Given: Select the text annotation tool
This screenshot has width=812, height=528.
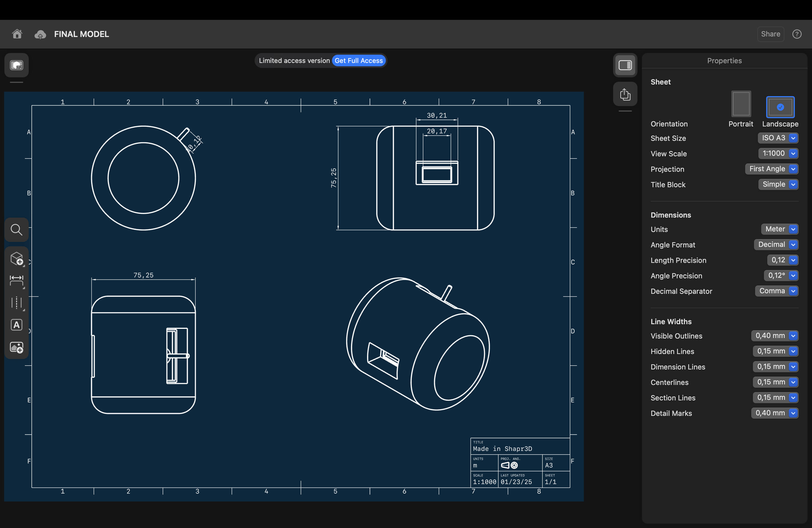Looking at the screenshot, I should pyautogui.click(x=16, y=325).
